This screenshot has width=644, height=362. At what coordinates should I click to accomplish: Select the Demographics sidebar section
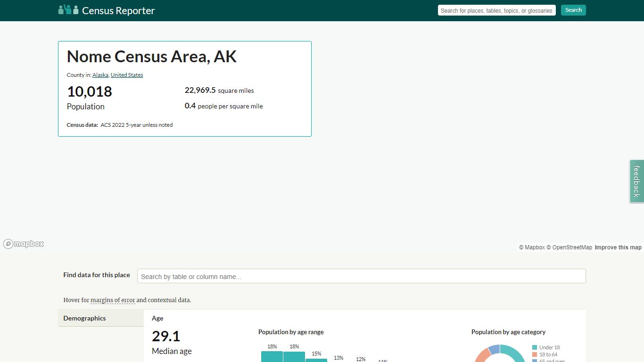tap(101, 318)
